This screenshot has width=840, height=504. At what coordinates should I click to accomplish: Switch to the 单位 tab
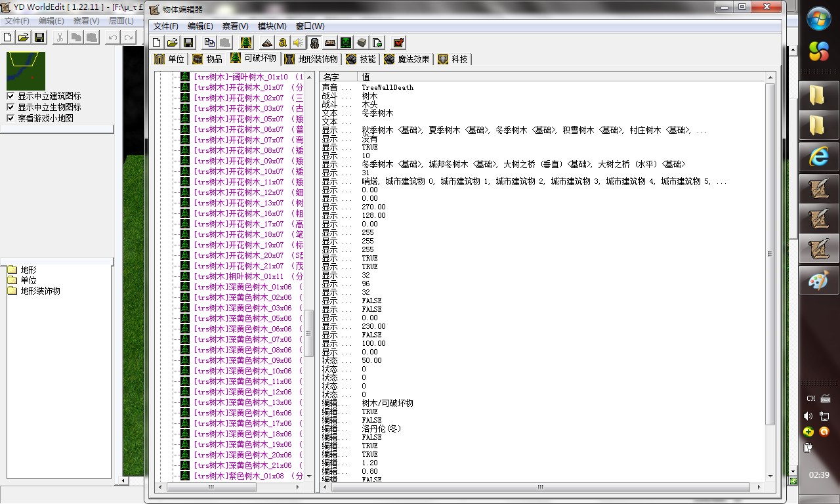[x=169, y=59]
